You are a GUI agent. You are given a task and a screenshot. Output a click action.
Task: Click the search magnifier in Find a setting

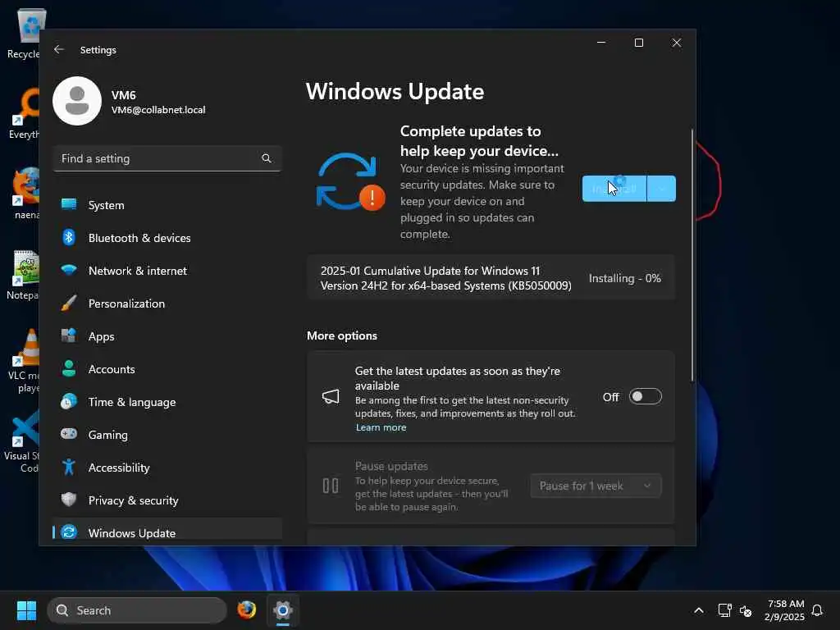pos(267,158)
